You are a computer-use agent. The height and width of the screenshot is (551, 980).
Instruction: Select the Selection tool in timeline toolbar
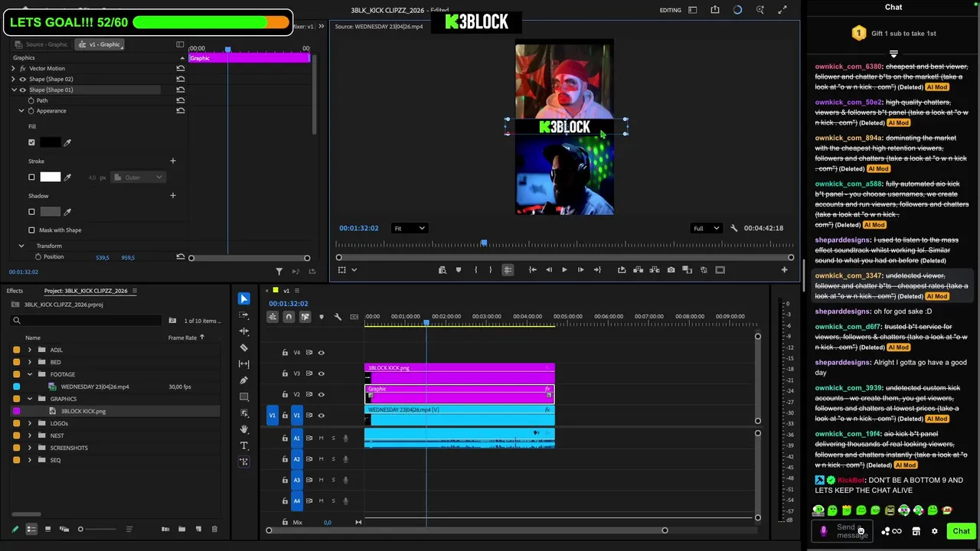click(x=244, y=298)
